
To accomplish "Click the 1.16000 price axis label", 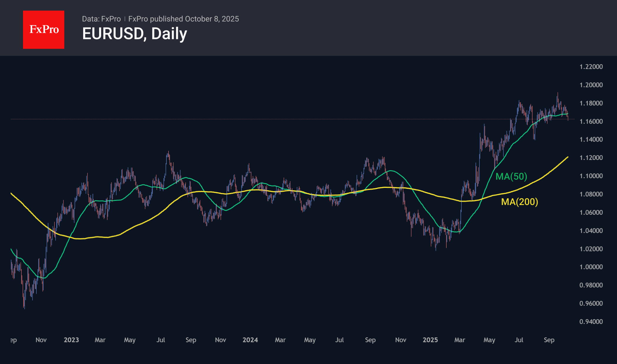I will 591,122.
